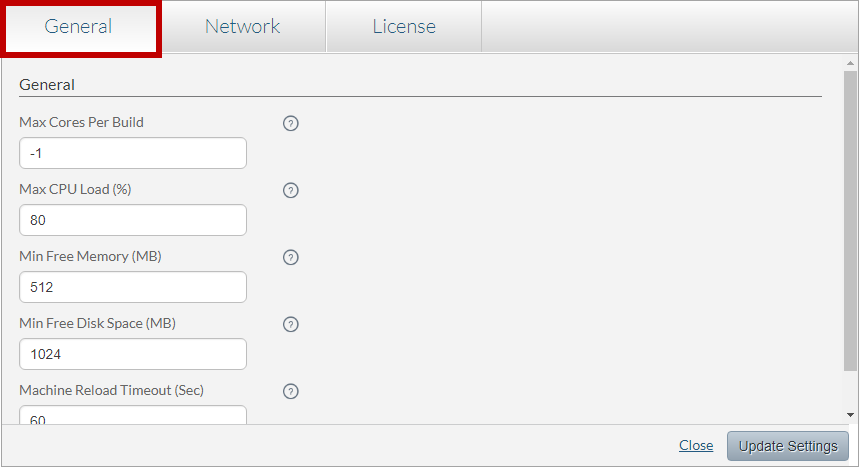Viewport: 859px width, 467px height.
Task: View help for Min Free Memory
Action: (x=290, y=257)
